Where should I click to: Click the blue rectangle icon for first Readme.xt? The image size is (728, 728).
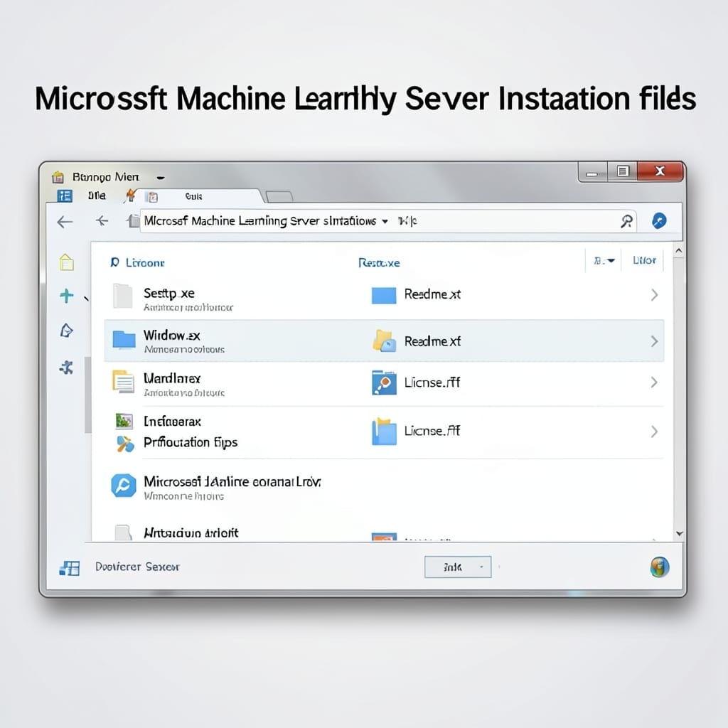[x=384, y=295]
